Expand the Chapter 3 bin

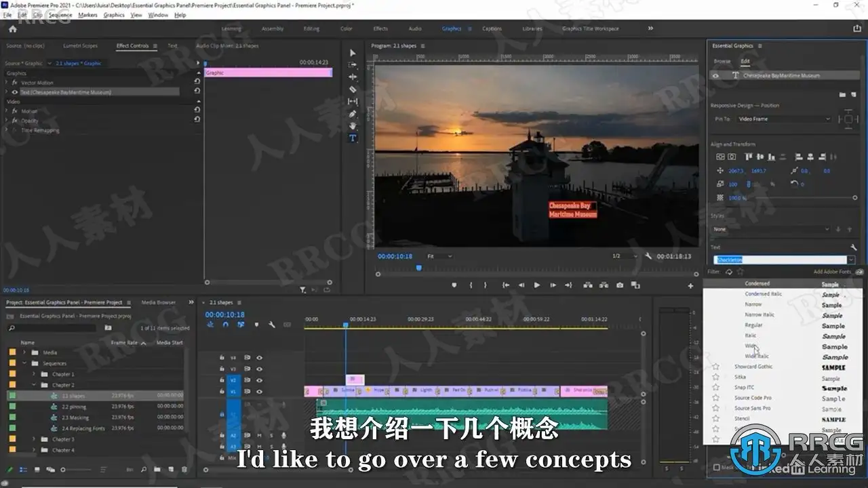35,439
